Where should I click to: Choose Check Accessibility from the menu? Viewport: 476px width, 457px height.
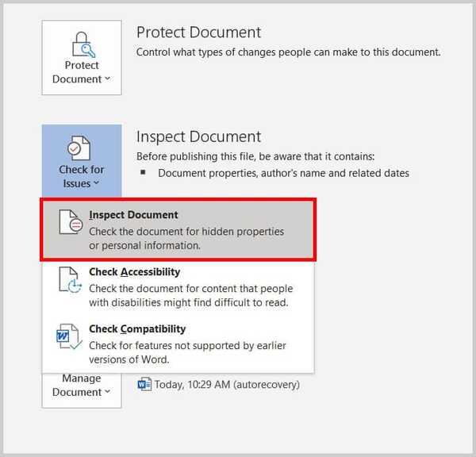(x=135, y=272)
